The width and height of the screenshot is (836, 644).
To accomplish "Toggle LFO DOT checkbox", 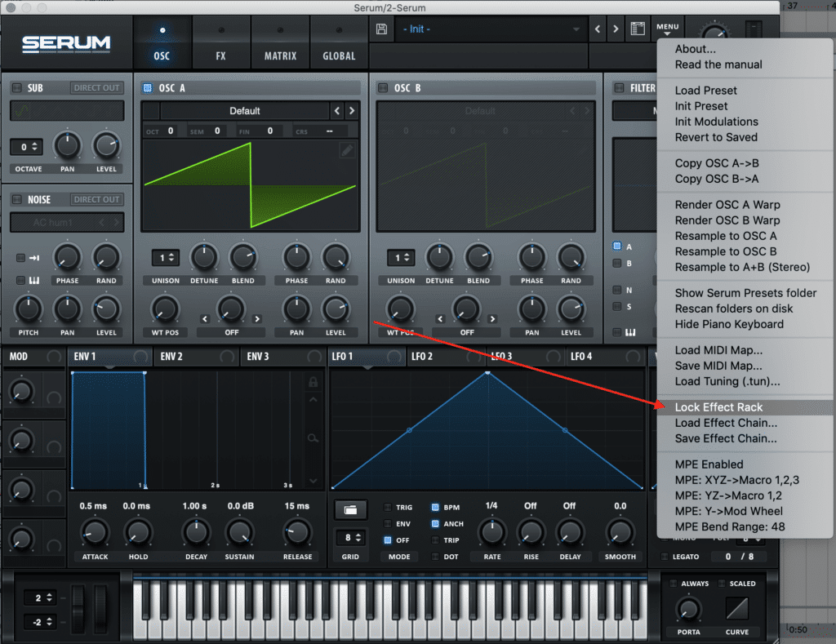I will pos(435,557).
